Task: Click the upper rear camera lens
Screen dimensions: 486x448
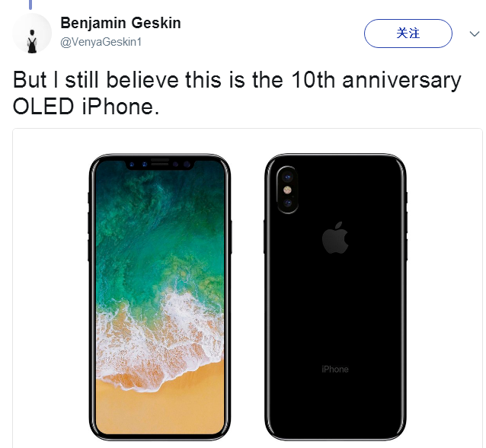Action: (x=288, y=178)
